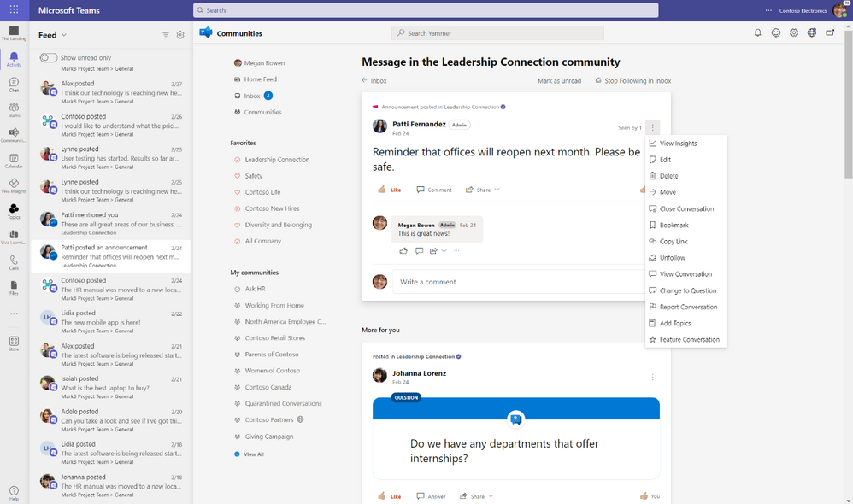The height and width of the screenshot is (504, 853).
Task: Open the Activity icon in Teams rail
Action: 14,59
